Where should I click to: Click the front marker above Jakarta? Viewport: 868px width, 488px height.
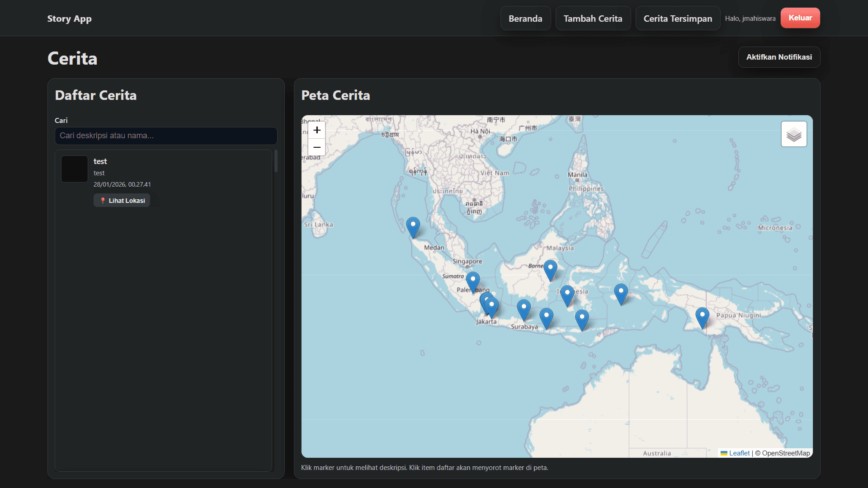point(492,306)
